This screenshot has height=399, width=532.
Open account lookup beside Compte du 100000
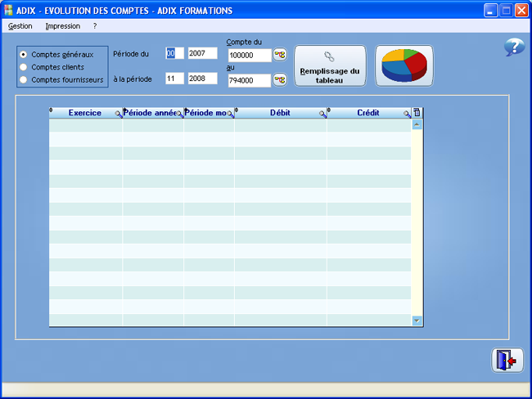pos(280,55)
